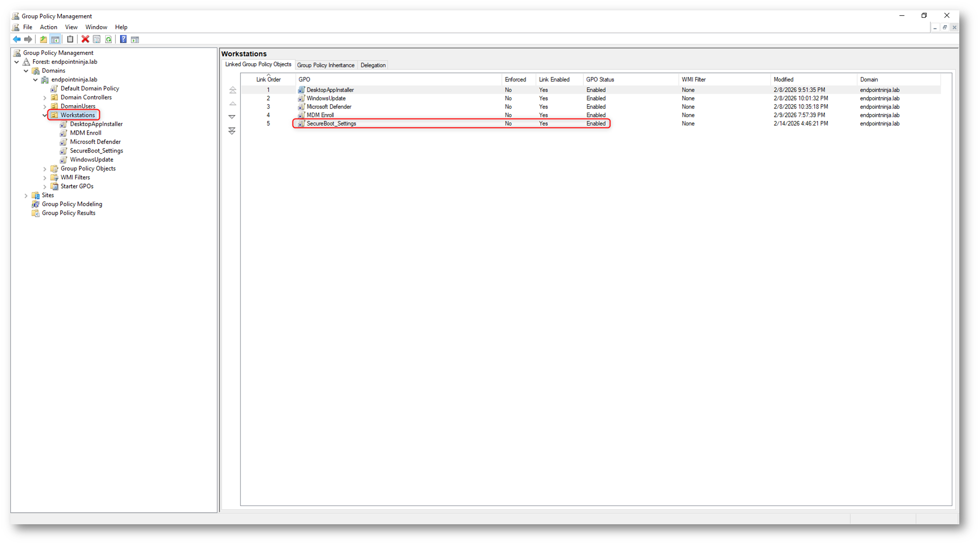
Task: Click the red Delete toolbar icon
Action: [x=85, y=39]
